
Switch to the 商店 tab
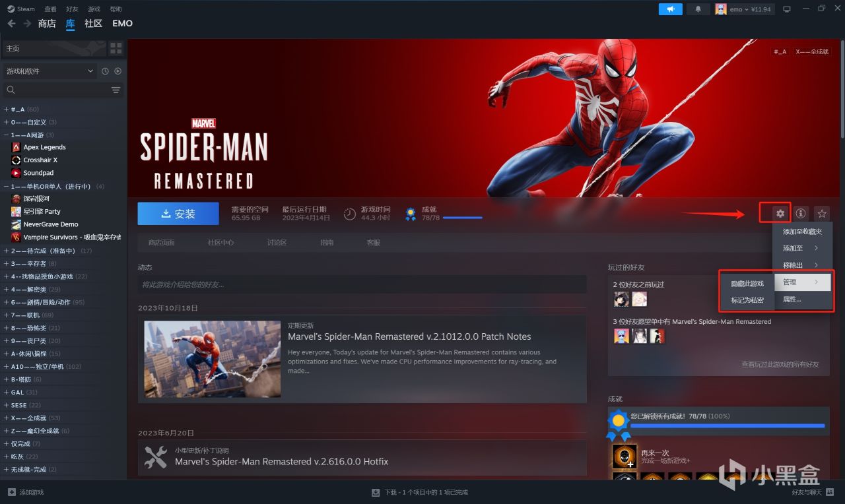coord(47,24)
